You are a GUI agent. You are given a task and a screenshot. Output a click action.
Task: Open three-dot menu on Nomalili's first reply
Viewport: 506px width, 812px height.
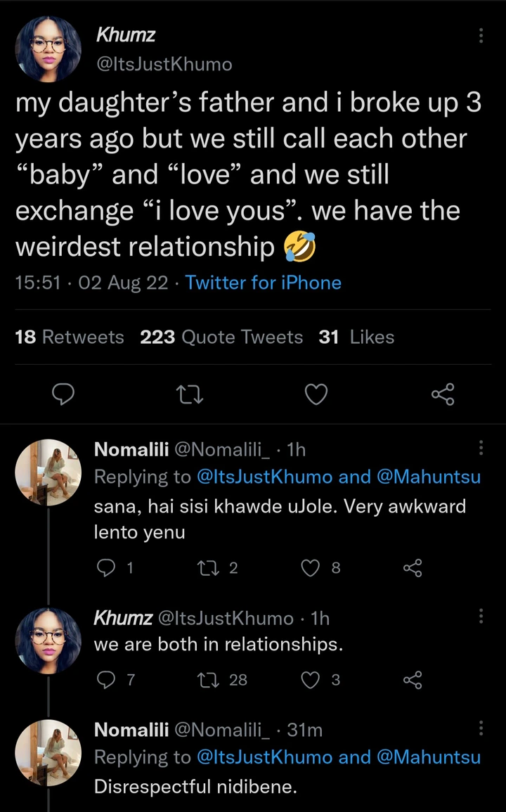pyautogui.click(x=481, y=448)
